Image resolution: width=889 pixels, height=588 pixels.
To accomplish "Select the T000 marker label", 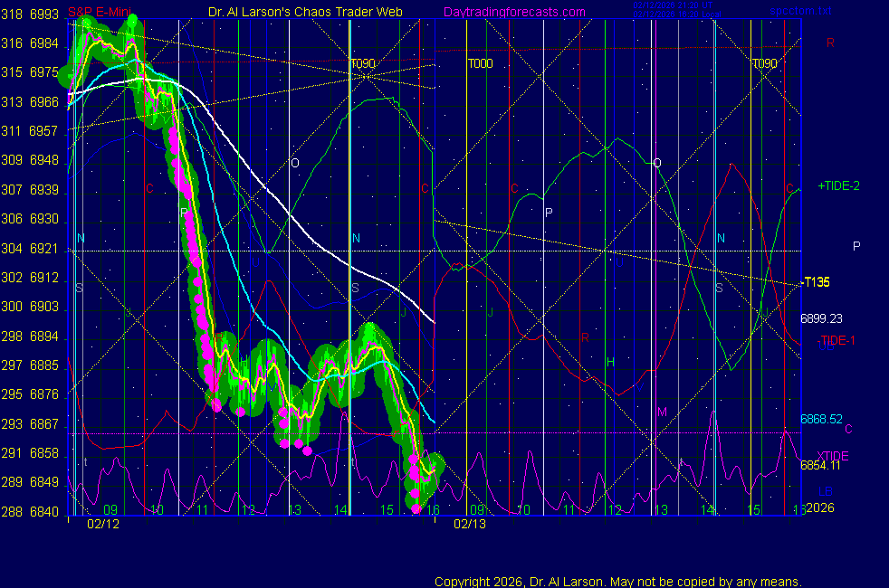I will click(x=480, y=64).
